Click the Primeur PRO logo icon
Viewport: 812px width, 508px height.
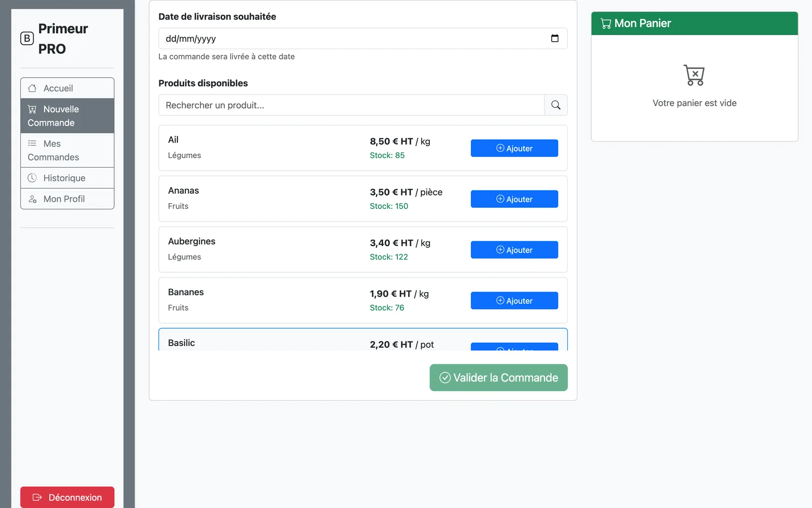pos(27,39)
